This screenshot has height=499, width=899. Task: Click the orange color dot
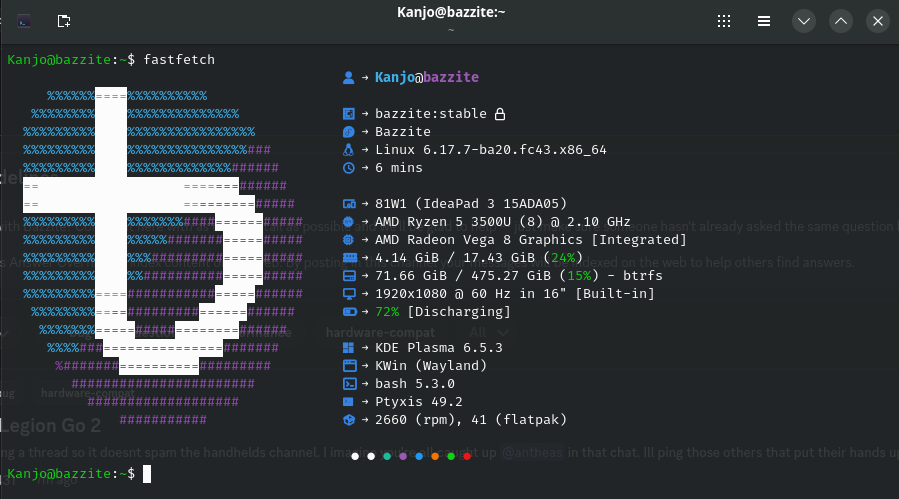435,457
